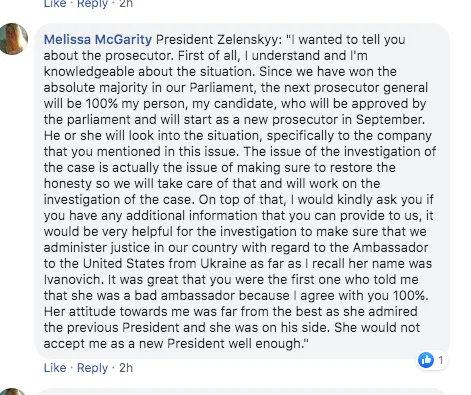Screen dimensions: 471x395
Task: Open the Melissa McGarity name link
Action: tap(98, 40)
